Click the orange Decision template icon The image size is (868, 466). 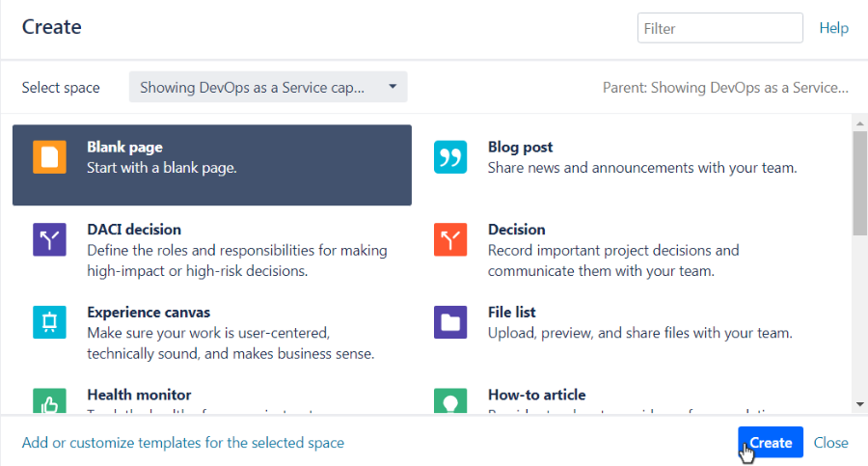tap(450, 239)
